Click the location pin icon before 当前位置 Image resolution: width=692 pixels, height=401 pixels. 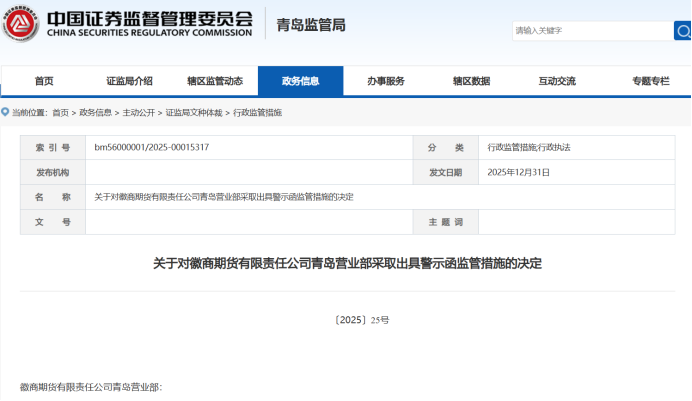[6, 113]
